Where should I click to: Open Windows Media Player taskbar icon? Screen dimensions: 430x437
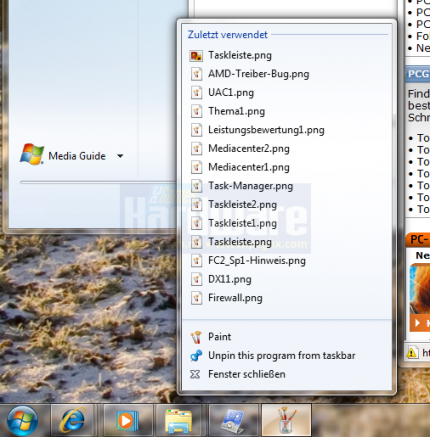127,421
